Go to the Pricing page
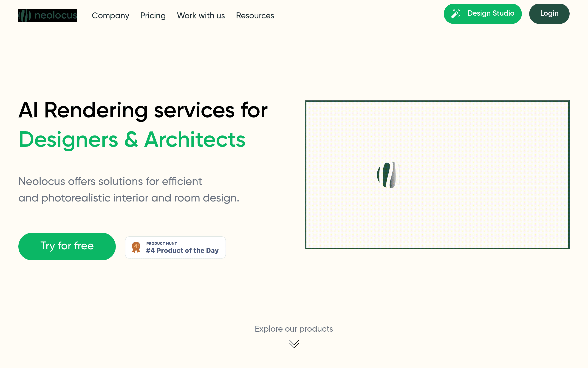The width and height of the screenshot is (588, 368). tap(153, 16)
